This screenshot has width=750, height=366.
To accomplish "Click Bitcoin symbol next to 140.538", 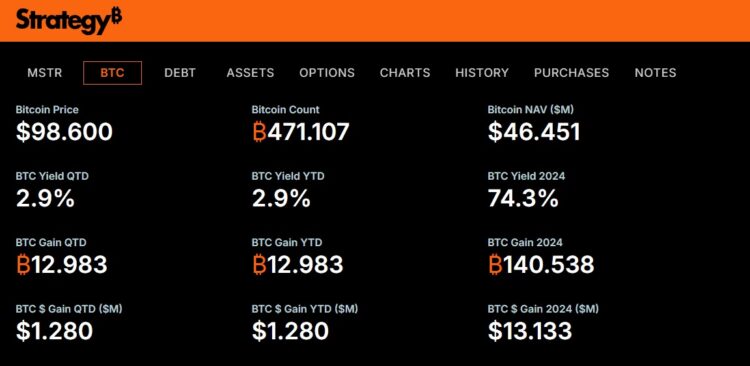I will tap(496, 264).
